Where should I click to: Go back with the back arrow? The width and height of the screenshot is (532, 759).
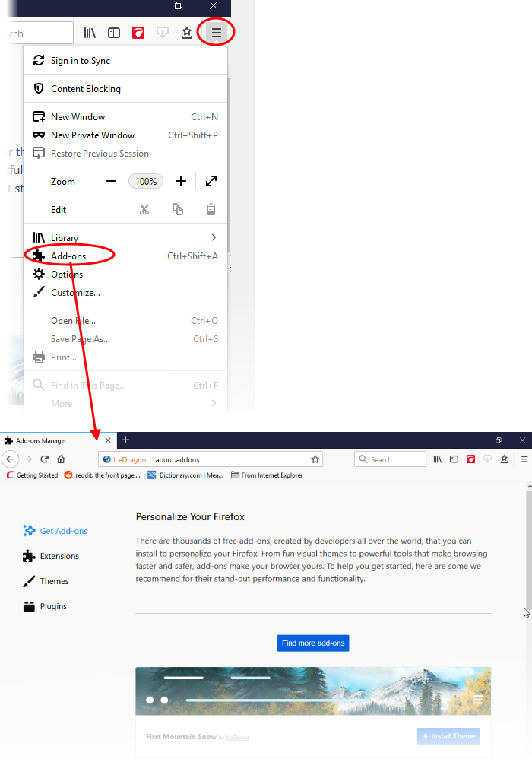(x=11, y=459)
